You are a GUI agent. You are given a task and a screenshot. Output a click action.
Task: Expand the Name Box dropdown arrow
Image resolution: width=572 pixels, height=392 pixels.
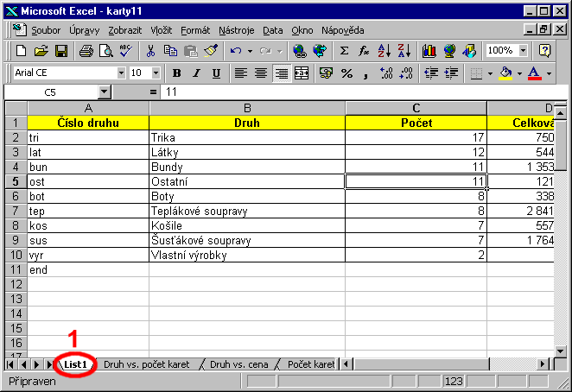104,92
